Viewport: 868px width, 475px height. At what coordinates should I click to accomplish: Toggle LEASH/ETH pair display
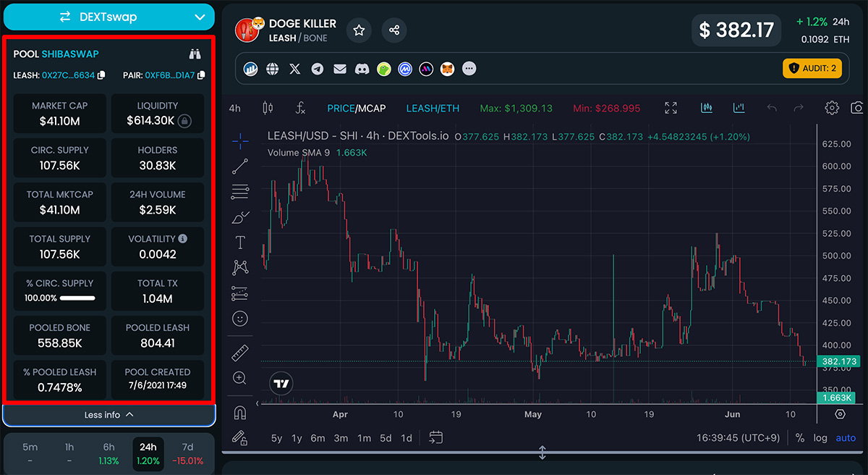tap(433, 109)
